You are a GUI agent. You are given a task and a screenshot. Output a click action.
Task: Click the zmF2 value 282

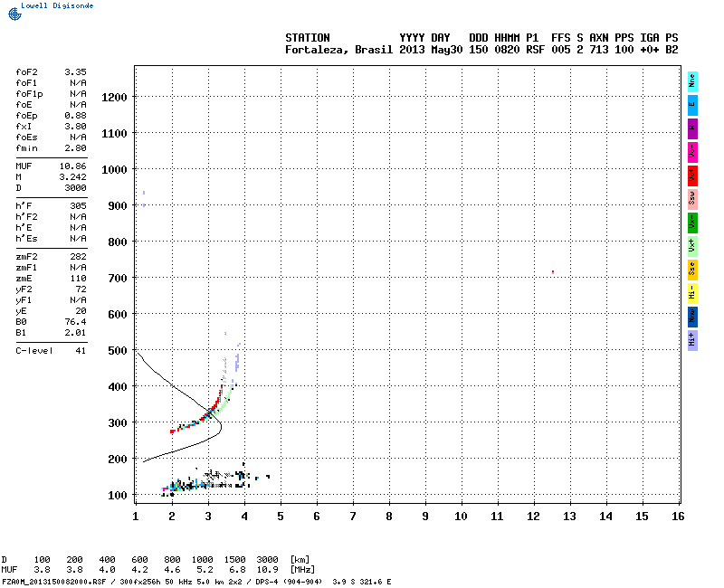79,257
